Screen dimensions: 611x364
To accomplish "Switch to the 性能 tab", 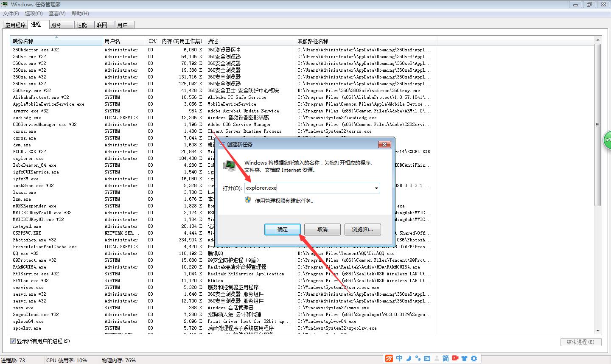I will click(x=84, y=25).
